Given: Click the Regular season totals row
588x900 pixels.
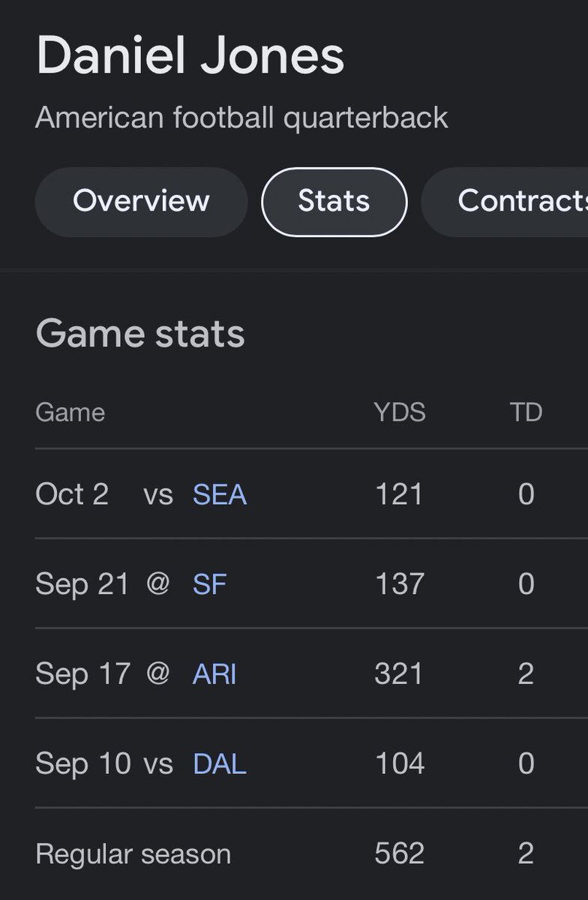Looking at the screenshot, I should click(x=311, y=854).
